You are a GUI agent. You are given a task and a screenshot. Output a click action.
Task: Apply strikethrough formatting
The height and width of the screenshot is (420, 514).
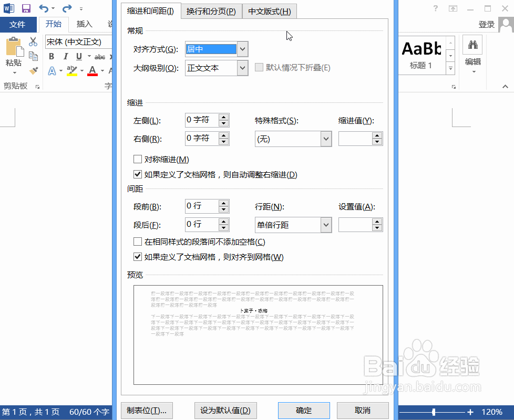tap(99, 56)
